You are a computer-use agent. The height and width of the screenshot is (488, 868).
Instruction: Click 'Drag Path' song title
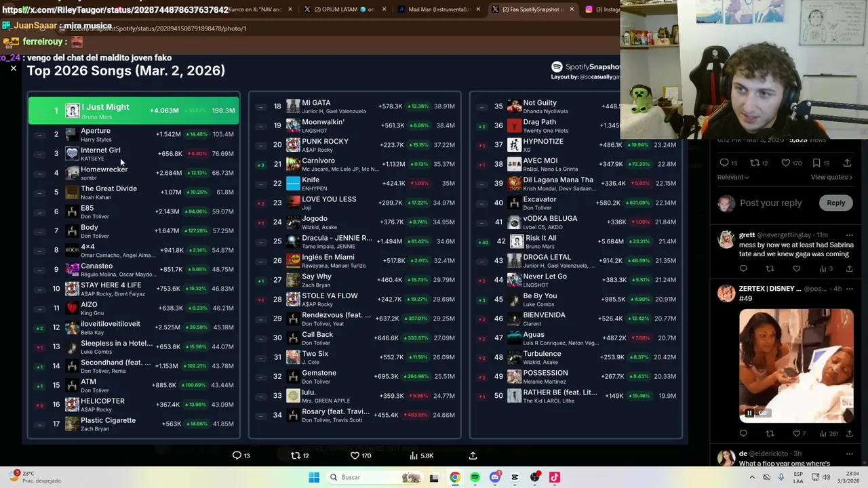tap(539, 122)
